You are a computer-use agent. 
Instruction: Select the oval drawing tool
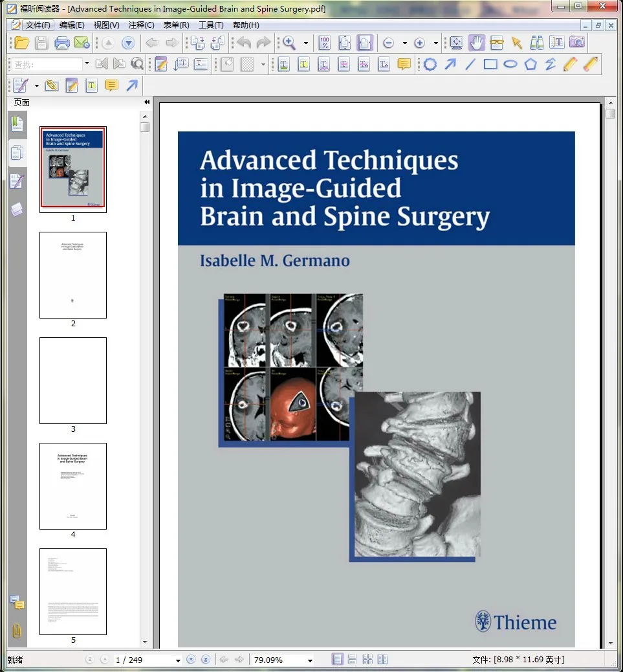(x=510, y=64)
